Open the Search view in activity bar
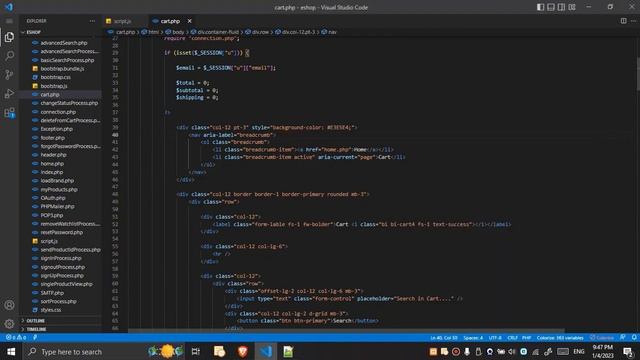This screenshot has width=640, height=360. pyautogui.click(x=9, y=56)
